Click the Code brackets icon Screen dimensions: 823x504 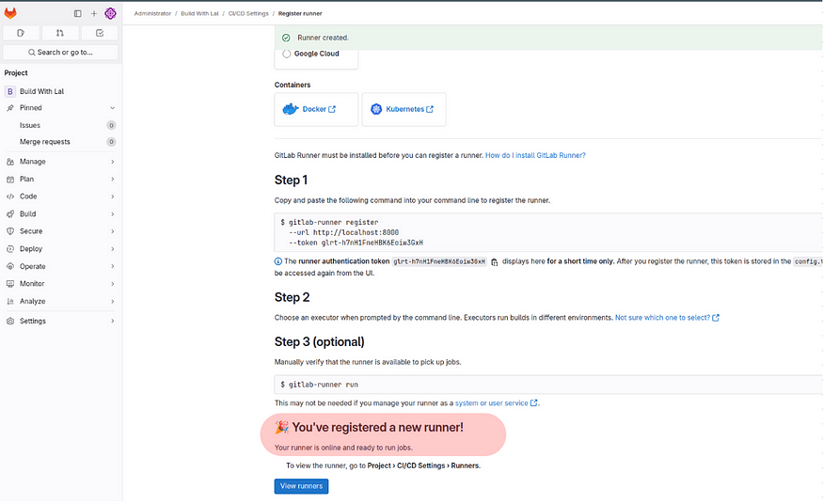[x=10, y=197]
